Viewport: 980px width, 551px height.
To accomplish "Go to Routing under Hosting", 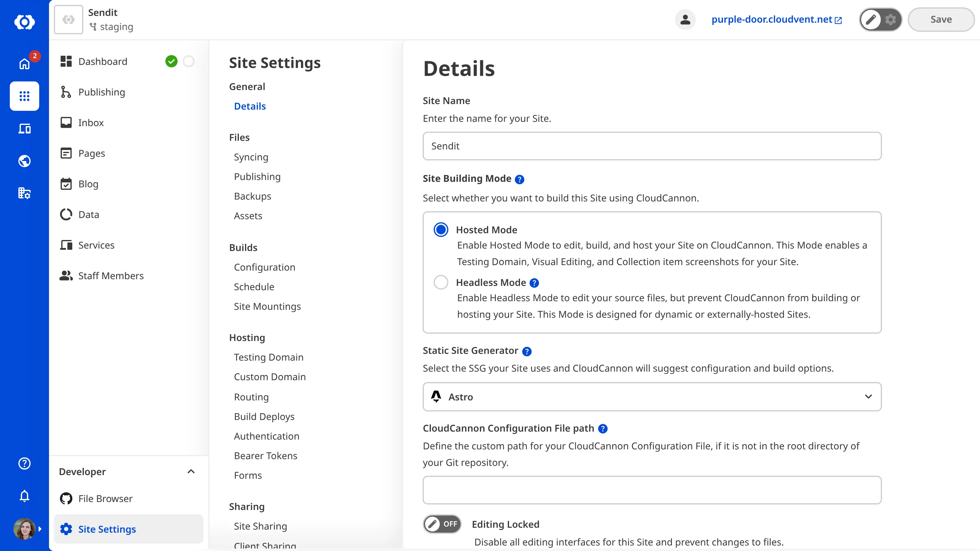I will coord(251,397).
